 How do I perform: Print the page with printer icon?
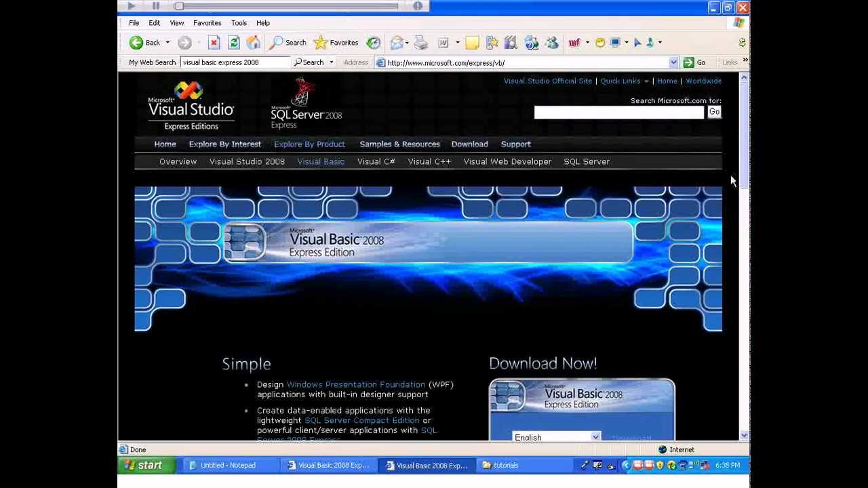coord(421,43)
